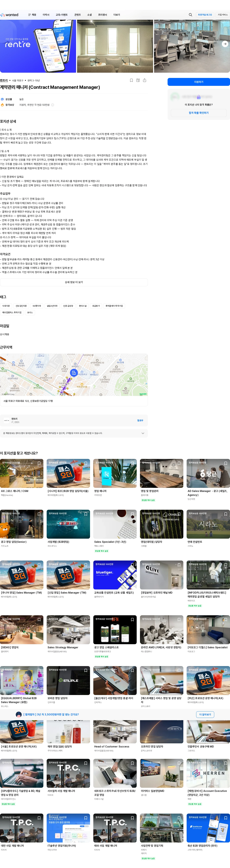Bookmark the [INFODPLUS/더마코스메틱브랜드] card
The width and height of the screenshot is (230, 868).
(x=226, y=565)
